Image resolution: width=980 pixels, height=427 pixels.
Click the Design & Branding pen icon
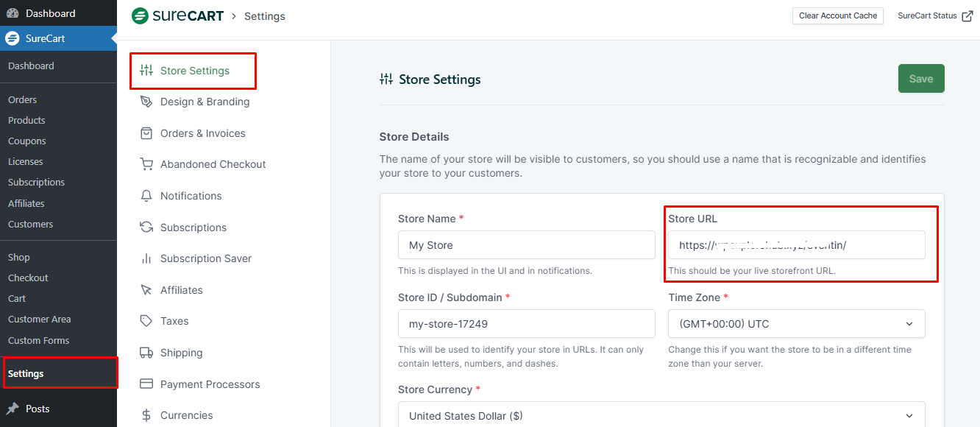click(x=146, y=102)
